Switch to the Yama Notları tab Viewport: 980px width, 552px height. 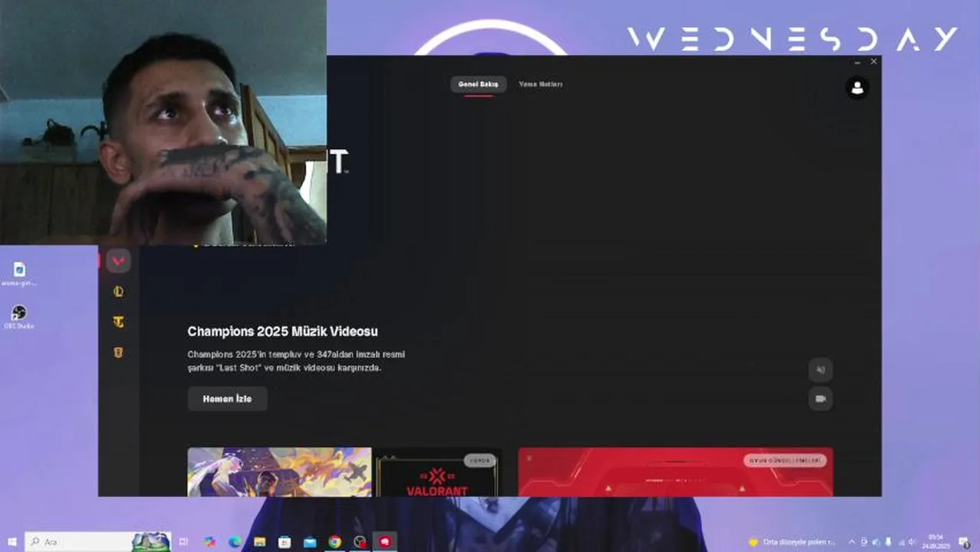pyautogui.click(x=541, y=84)
